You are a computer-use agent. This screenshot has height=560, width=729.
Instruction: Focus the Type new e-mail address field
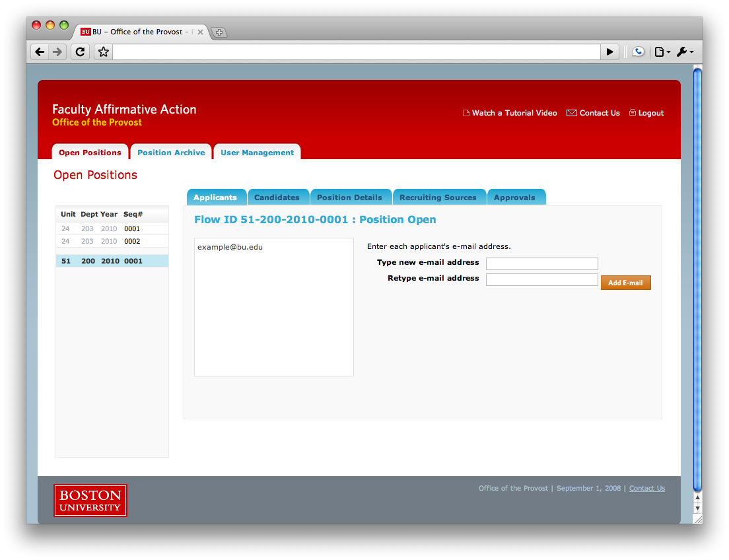541,263
